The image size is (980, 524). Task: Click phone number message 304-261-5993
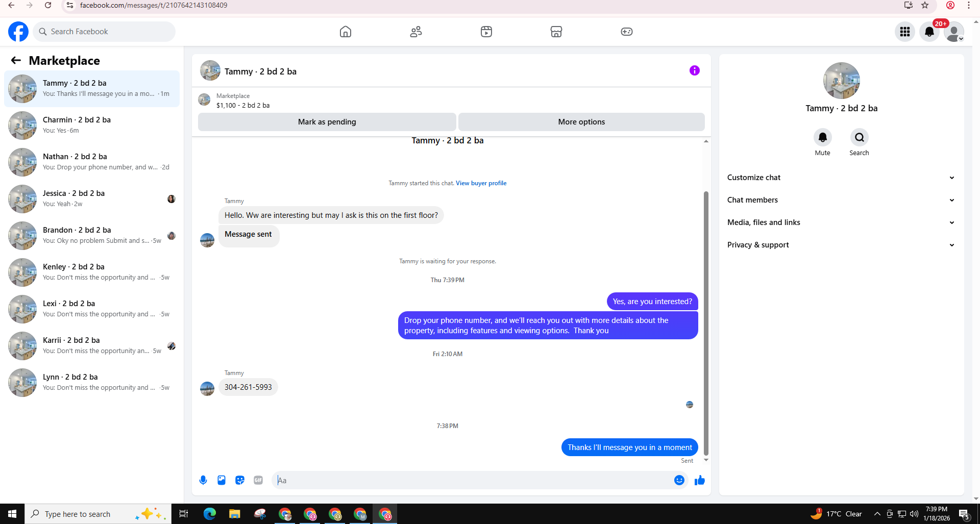tap(248, 387)
